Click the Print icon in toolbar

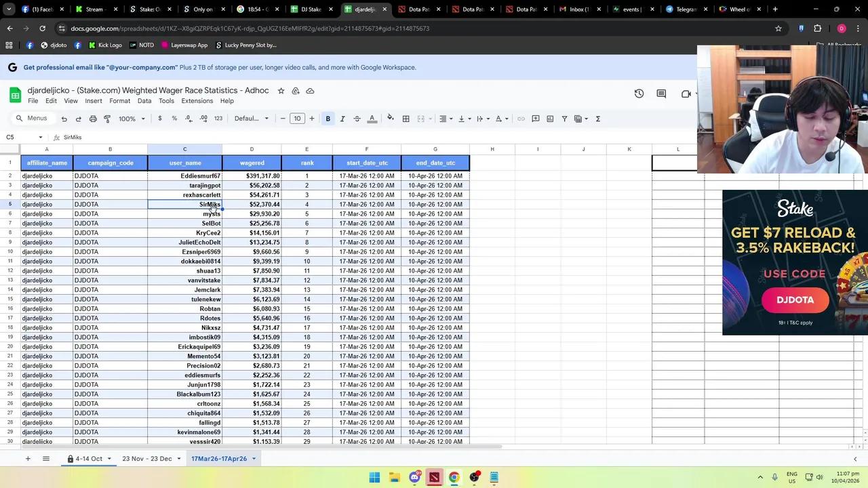click(93, 119)
